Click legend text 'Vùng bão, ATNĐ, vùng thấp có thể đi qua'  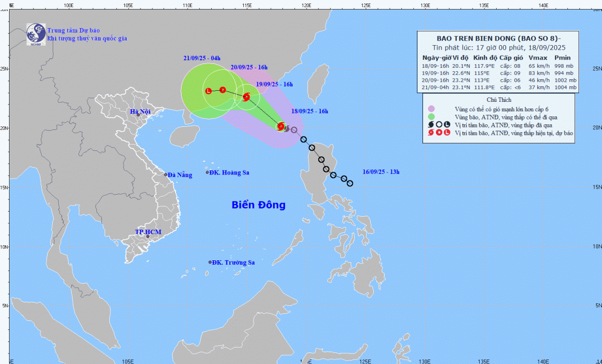pos(507,117)
